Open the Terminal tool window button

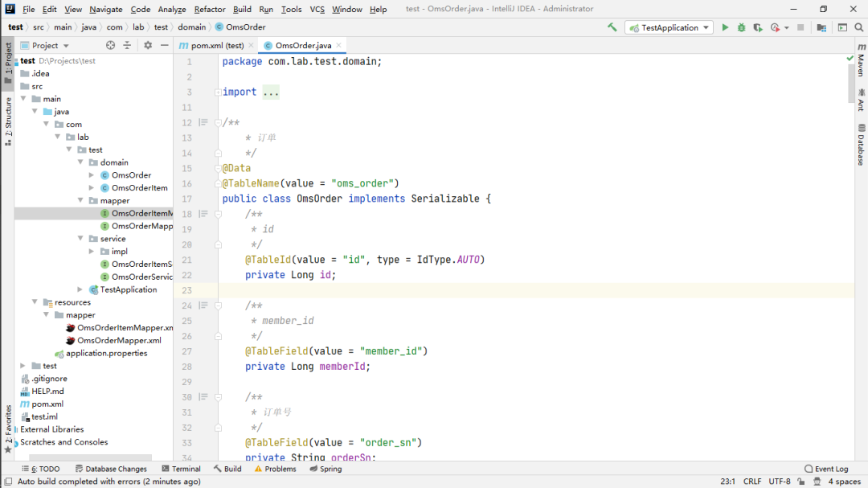(181, 469)
